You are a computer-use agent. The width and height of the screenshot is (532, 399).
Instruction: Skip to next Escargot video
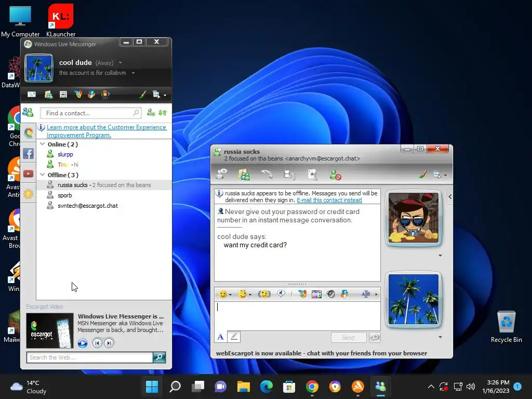pyautogui.click(x=109, y=343)
